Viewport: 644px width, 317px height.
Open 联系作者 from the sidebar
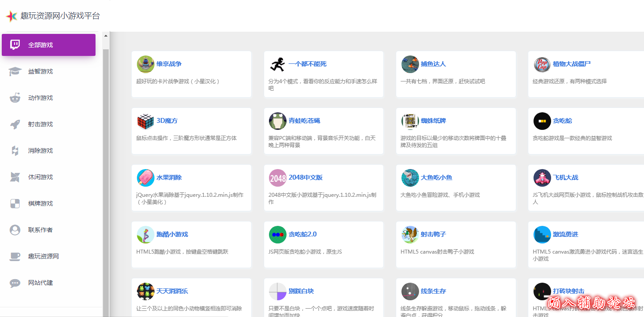(40, 230)
